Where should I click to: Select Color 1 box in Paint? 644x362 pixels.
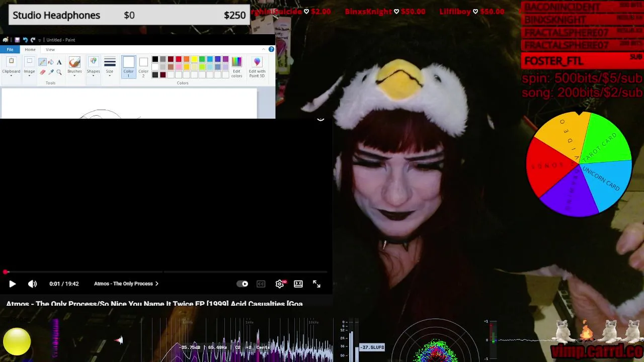tap(128, 66)
